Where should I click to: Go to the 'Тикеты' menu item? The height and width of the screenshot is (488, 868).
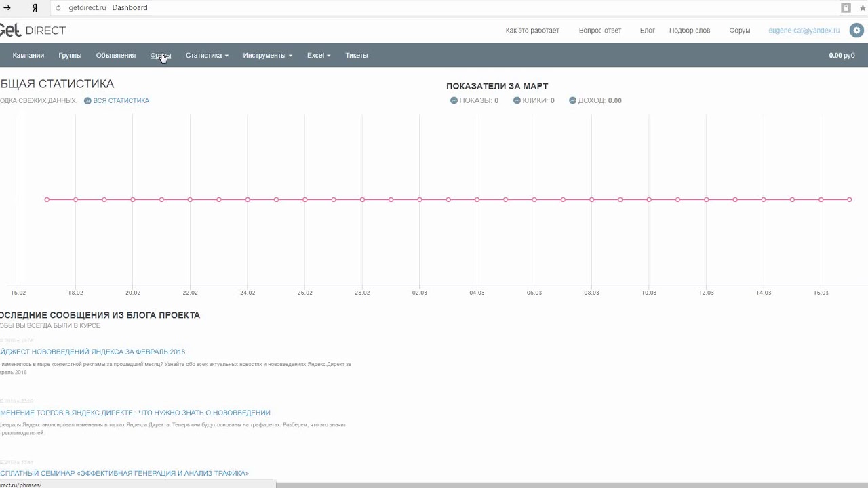point(357,56)
